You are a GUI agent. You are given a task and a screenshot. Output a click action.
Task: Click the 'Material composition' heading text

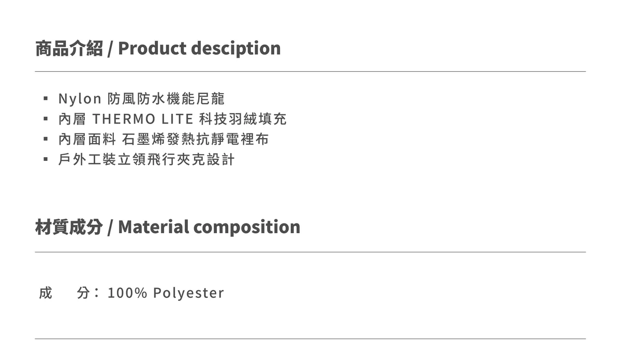(209, 227)
